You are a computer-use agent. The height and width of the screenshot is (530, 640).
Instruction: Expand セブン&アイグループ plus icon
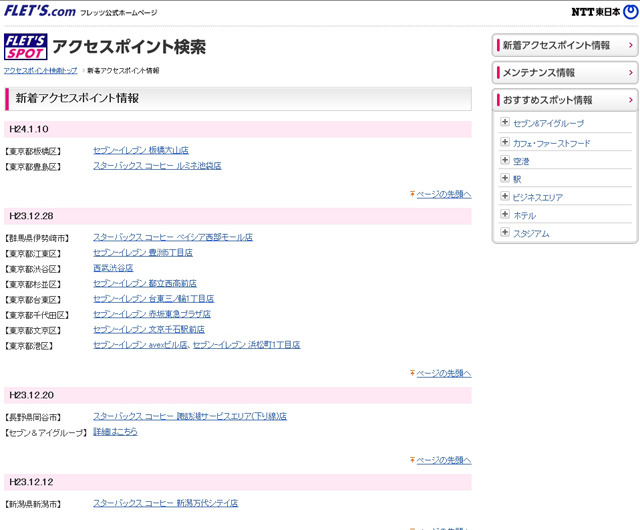click(505, 122)
